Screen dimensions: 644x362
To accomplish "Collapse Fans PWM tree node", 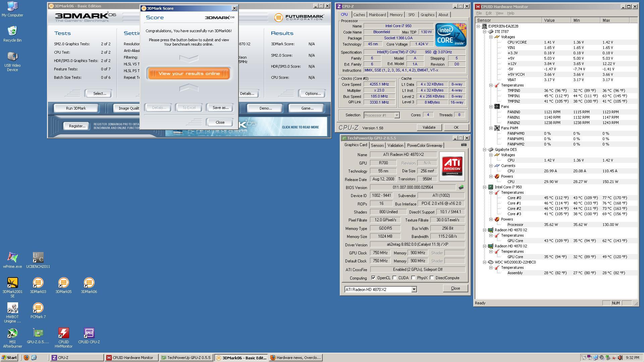I will [x=491, y=128].
